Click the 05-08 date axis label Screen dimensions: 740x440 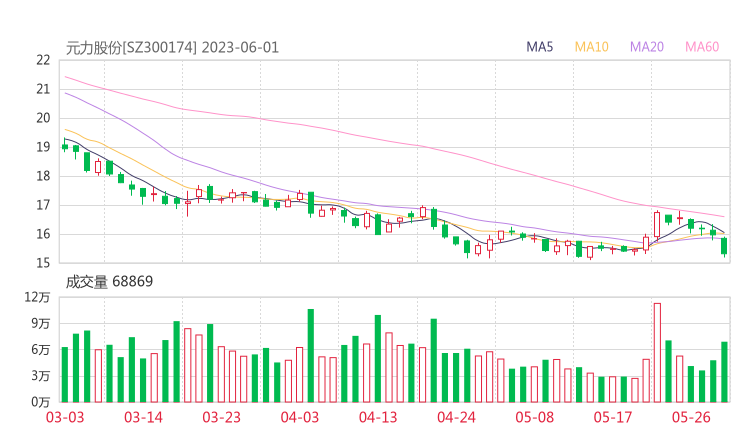pos(535,417)
